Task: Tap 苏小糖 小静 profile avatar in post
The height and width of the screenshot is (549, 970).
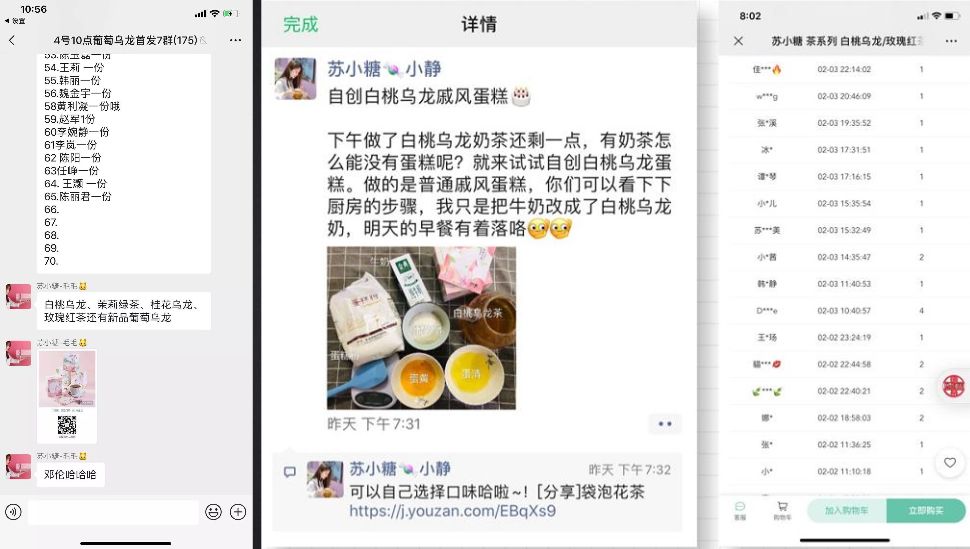Action: [x=295, y=79]
